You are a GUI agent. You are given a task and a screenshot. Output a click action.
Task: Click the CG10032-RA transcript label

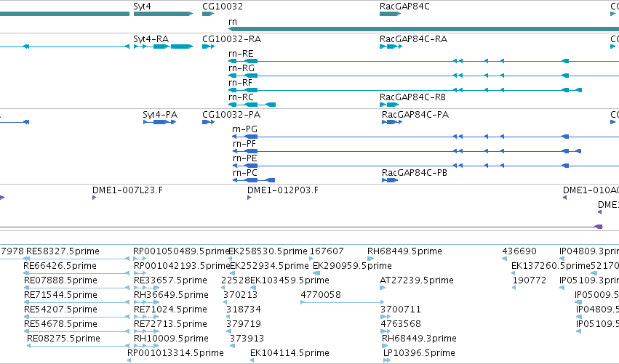[x=232, y=39]
